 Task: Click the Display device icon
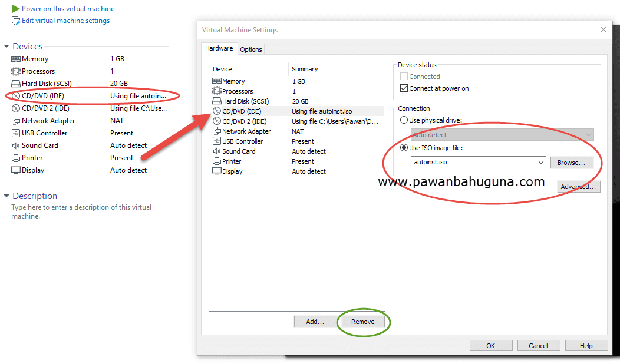216,171
